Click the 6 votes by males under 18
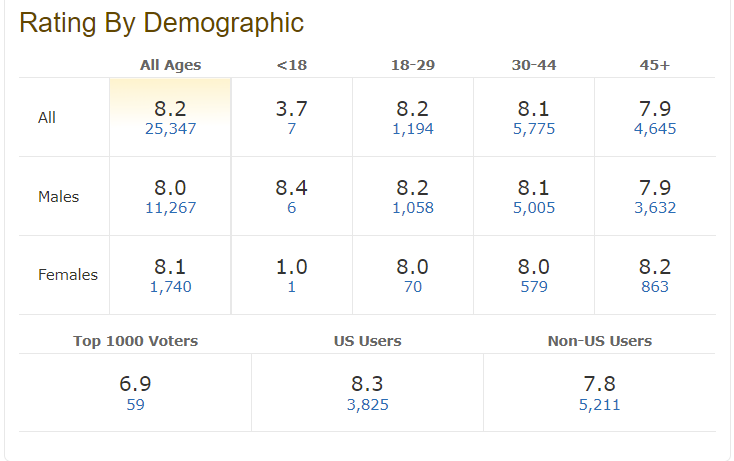Viewport: 734px width, 461px height. point(292,208)
